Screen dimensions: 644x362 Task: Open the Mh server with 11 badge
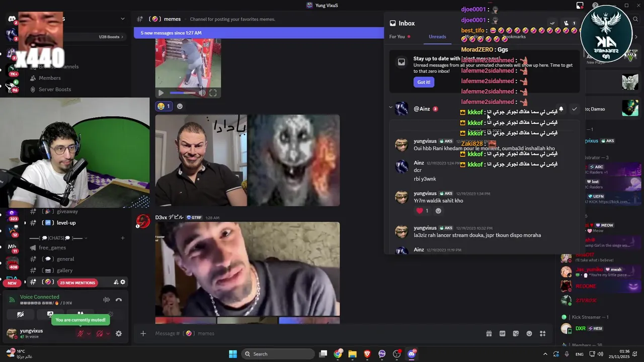click(12, 247)
